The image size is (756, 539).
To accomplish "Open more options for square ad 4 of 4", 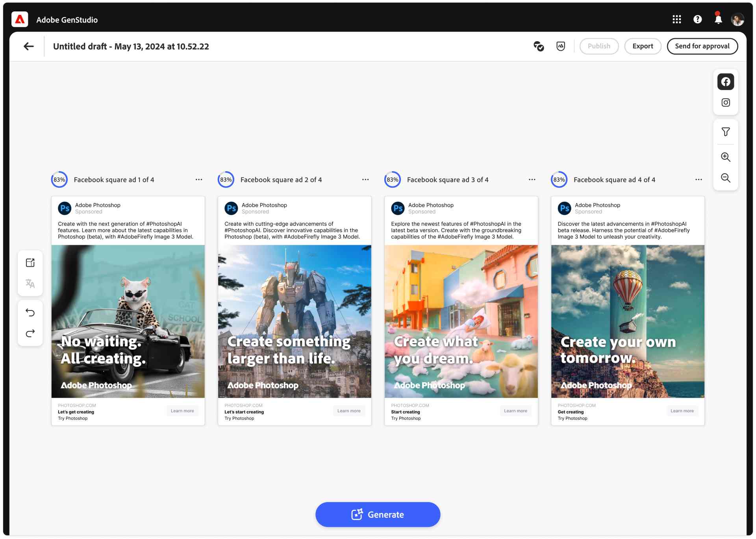I will click(x=699, y=179).
